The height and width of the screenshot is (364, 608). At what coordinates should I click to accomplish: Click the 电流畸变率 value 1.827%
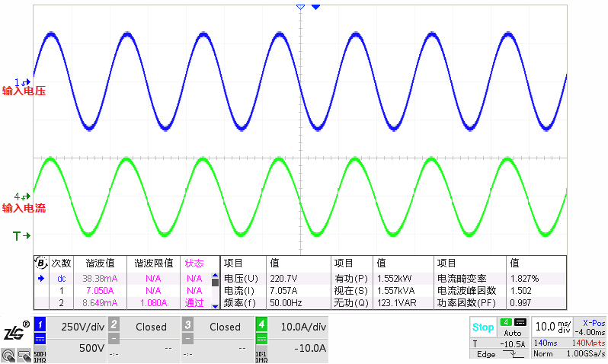525,278
